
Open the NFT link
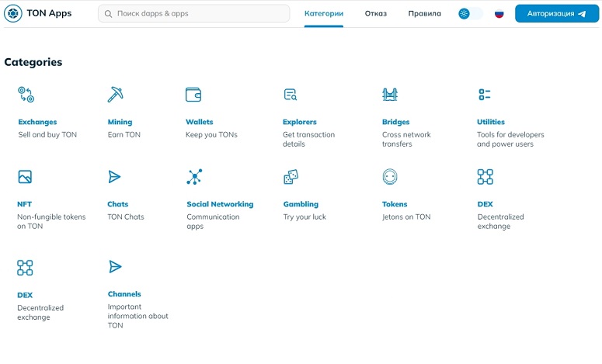pyautogui.click(x=24, y=204)
